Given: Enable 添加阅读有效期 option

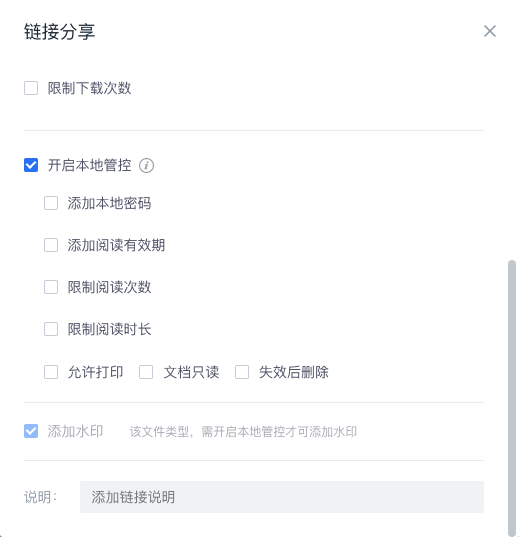Looking at the screenshot, I should (x=51, y=245).
